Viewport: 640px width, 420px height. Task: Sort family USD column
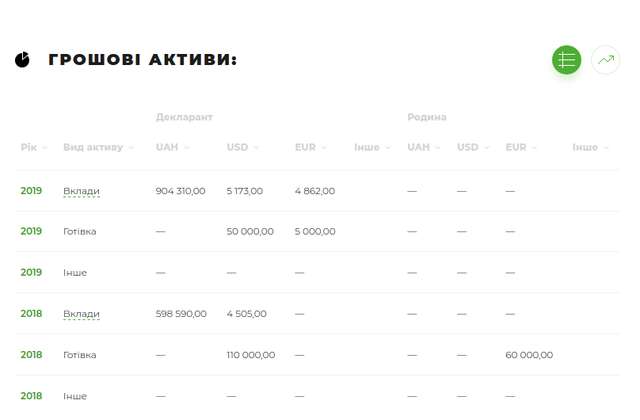click(473, 147)
